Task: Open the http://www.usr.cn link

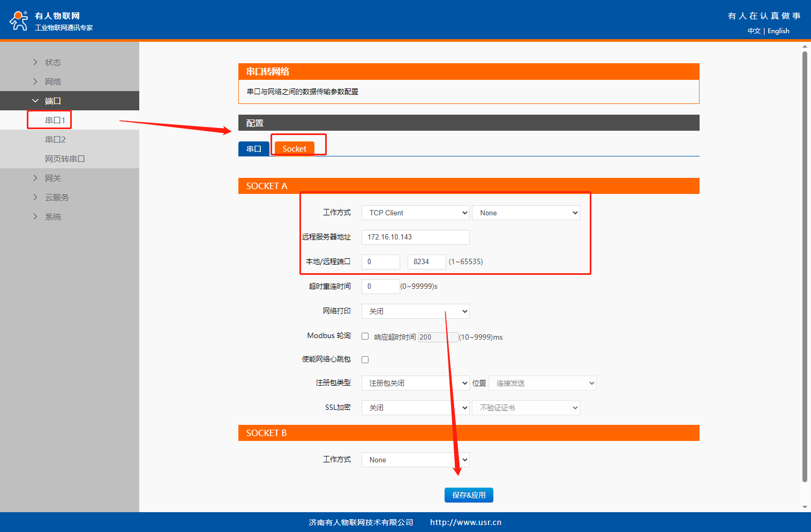Action: [465, 522]
